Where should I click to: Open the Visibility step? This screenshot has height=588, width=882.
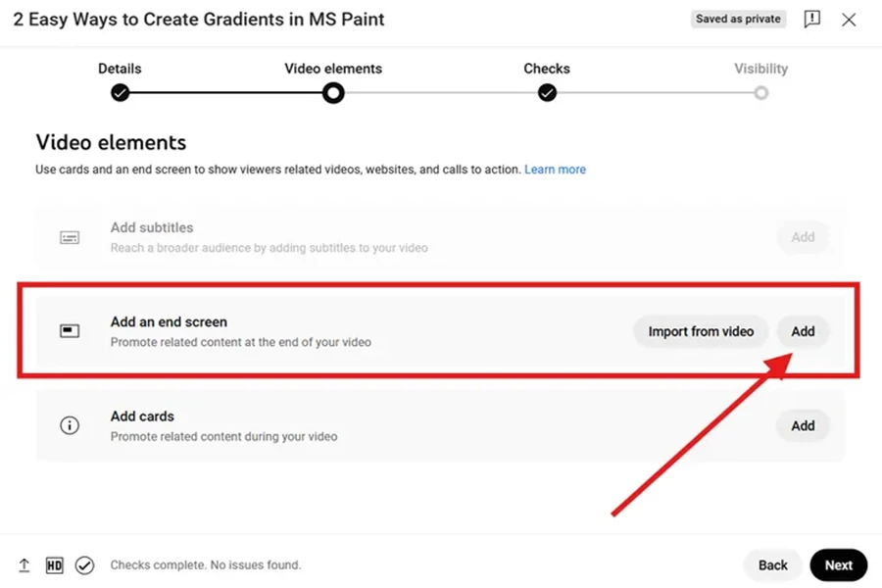point(761,93)
